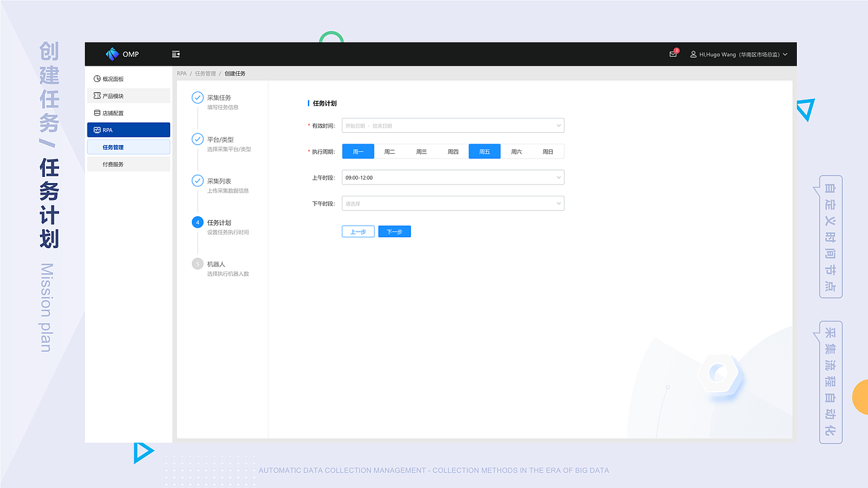Toggle 周六 in execution cycle

(516, 152)
